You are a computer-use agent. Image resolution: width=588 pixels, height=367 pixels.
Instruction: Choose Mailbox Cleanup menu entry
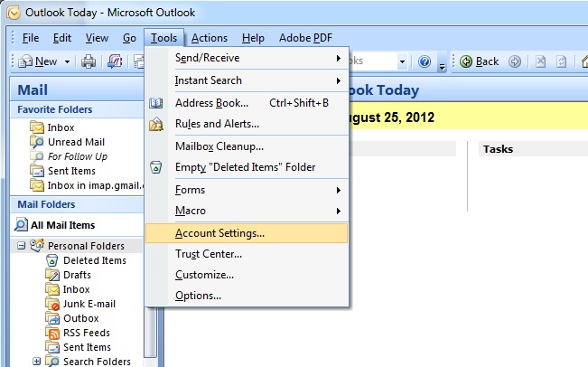pyautogui.click(x=247, y=146)
